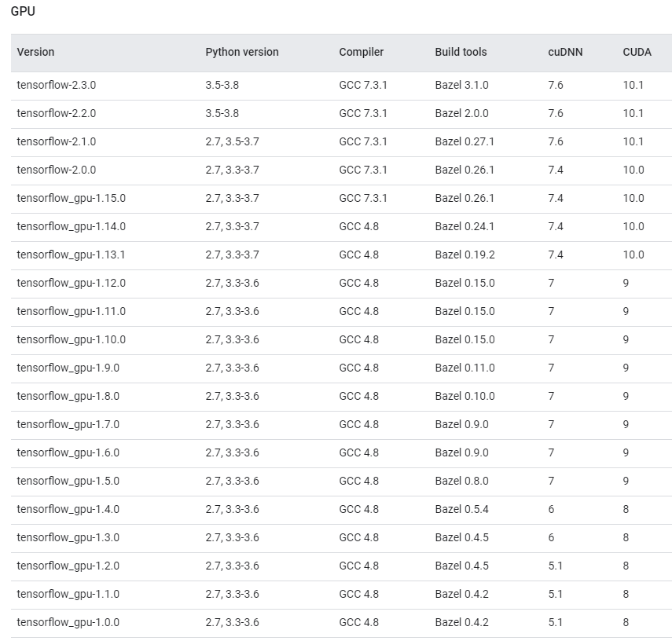672x641 pixels.
Task: Click 'Bazel 2.0.0' build tools cell
Action: 461,113
